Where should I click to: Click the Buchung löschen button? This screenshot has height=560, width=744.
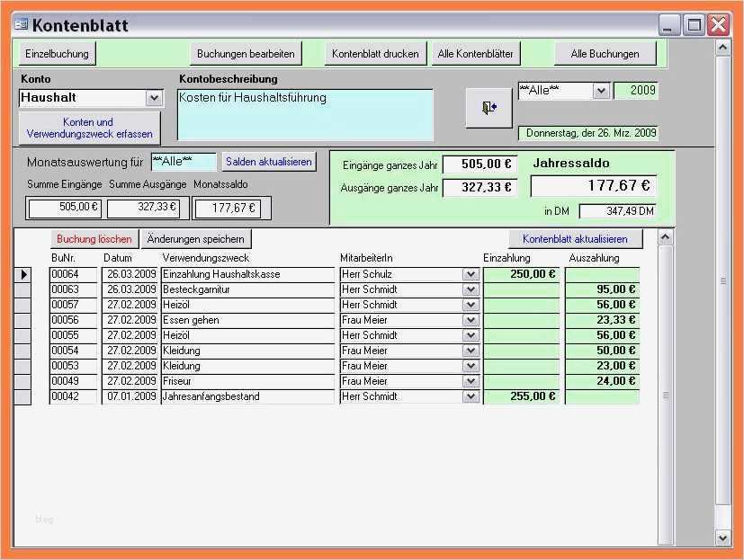point(94,239)
